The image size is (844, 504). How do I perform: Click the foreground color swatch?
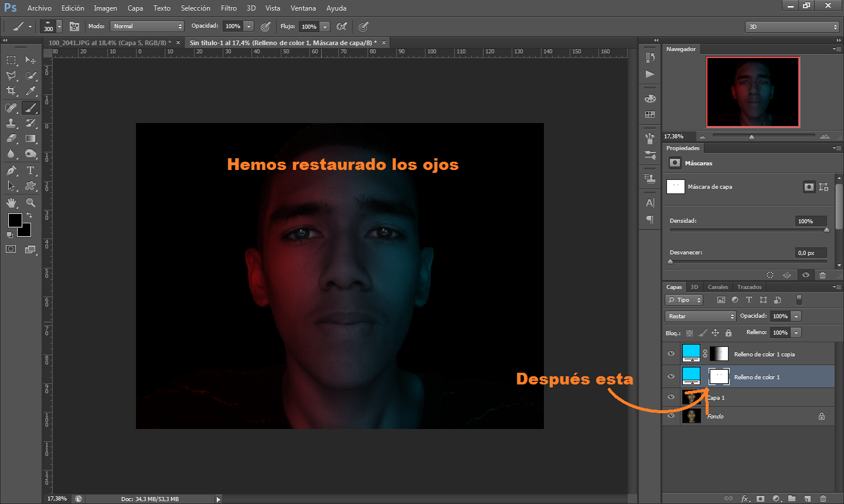tap(15, 220)
